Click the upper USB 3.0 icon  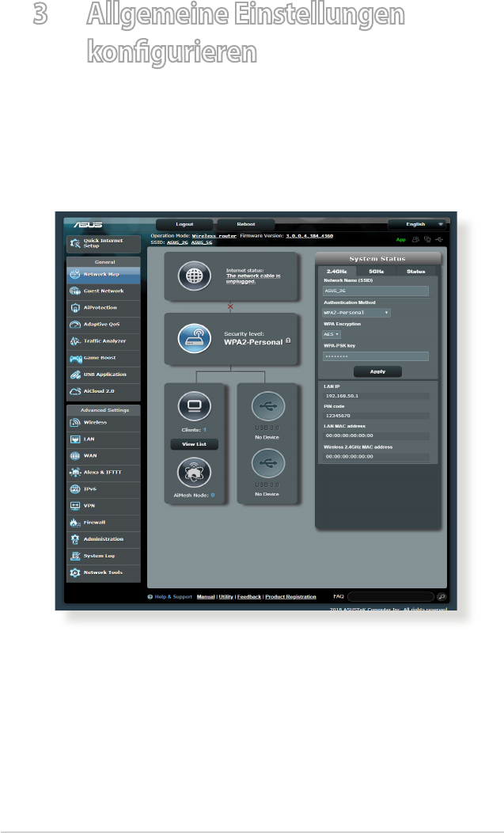(x=267, y=406)
